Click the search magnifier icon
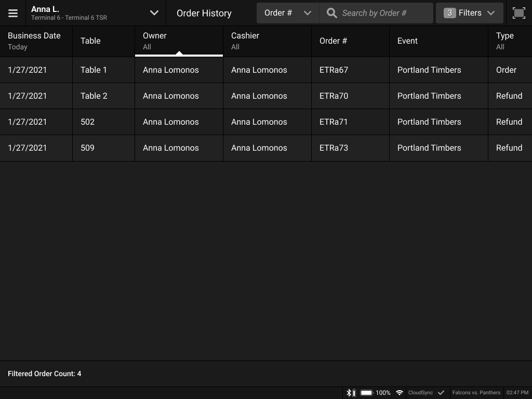 [331, 12]
